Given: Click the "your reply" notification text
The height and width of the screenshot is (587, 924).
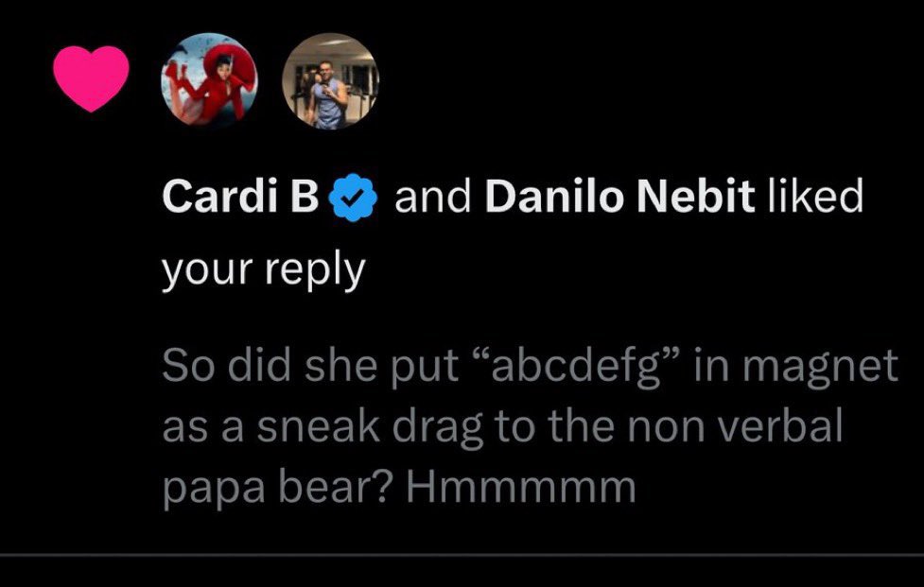Looking at the screenshot, I should (x=264, y=272).
